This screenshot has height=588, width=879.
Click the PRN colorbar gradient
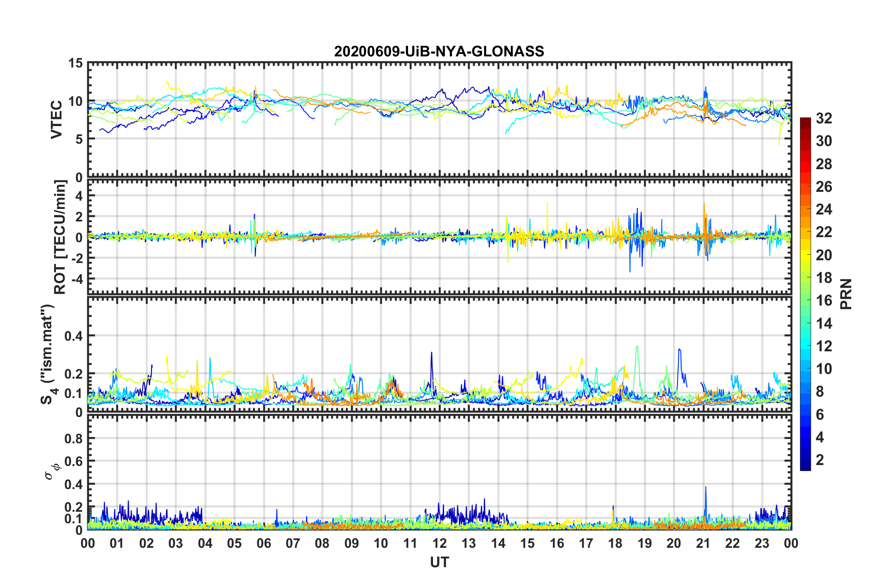point(805,294)
